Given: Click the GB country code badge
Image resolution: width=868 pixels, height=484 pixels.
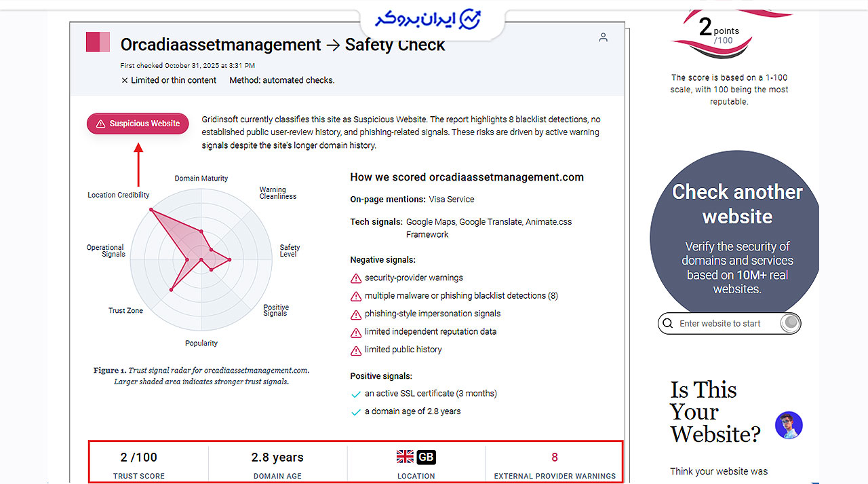Looking at the screenshot, I should point(426,457).
